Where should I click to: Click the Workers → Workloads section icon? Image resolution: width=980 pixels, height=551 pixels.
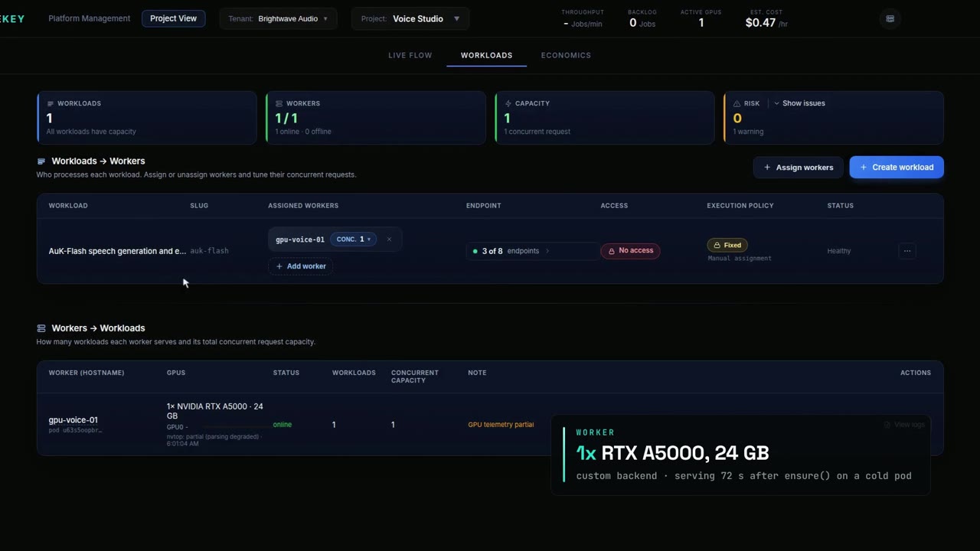pyautogui.click(x=41, y=328)
